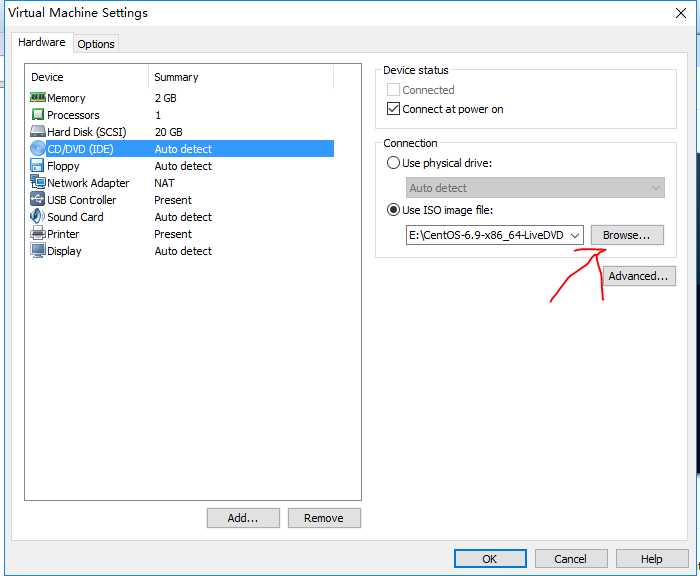Open Advanced CD/DVD settings
The height and width of the screenshot is (576, 700).
click(x=639, y=276)
